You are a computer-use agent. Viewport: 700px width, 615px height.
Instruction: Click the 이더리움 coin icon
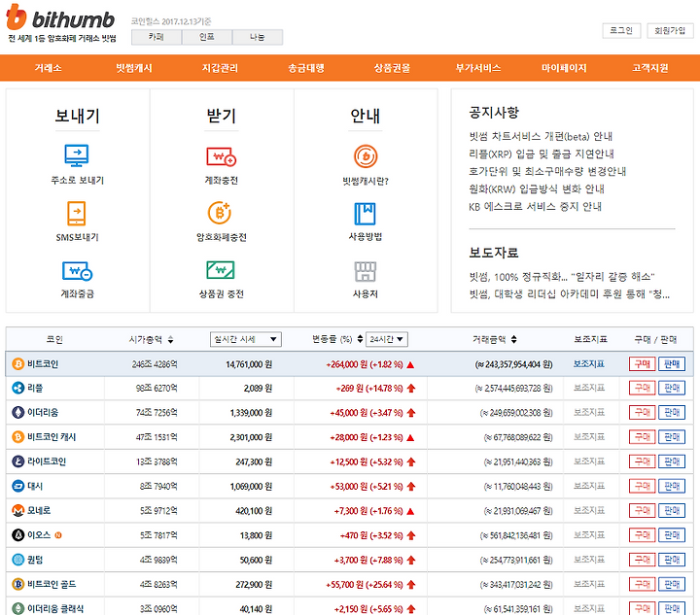(x=17, y=413)
